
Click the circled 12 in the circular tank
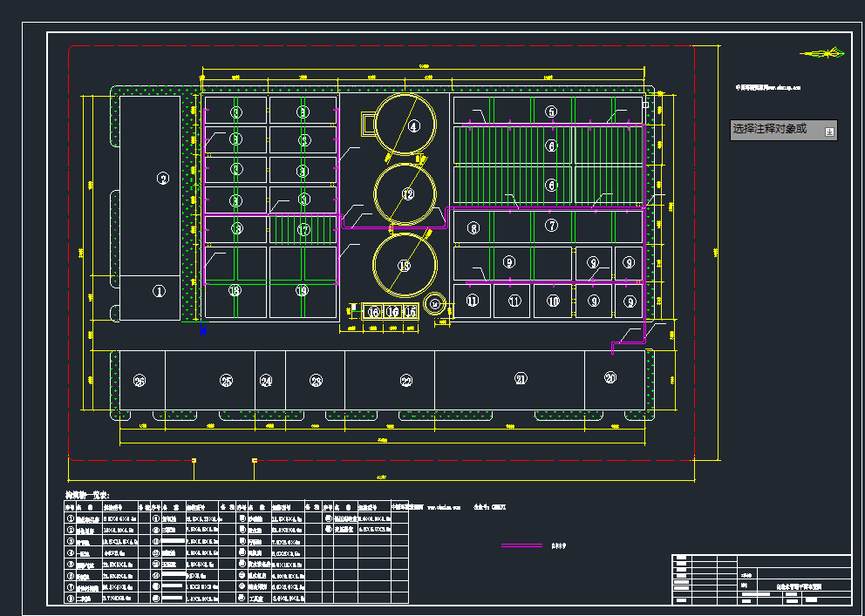pyautogui.click(x=408, y=194)
